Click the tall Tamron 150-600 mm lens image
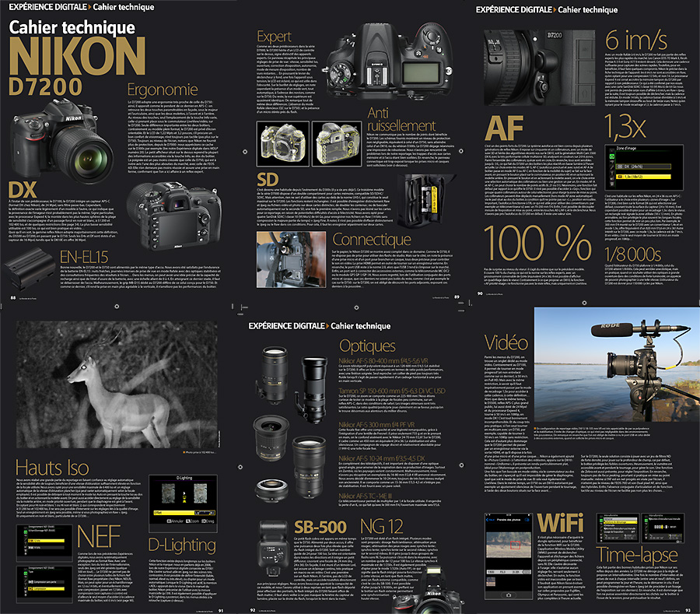Image resolution: width=700 pixels, height=614 pixels. click(x=312, y=391)
